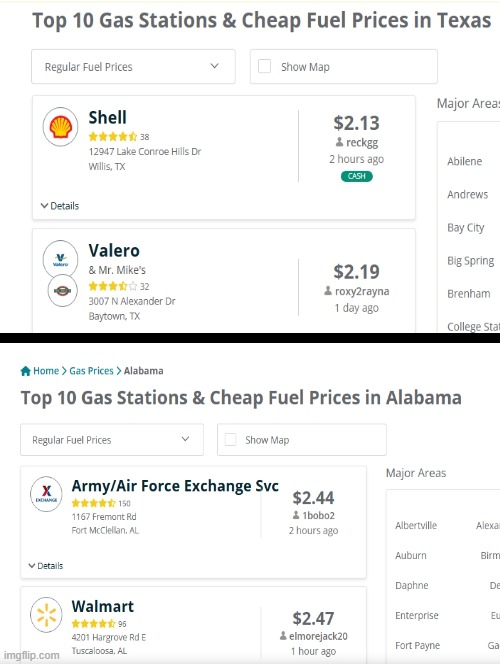500x664 pixels.
Task: Open the Abilene area link
Action: (464, 161)
